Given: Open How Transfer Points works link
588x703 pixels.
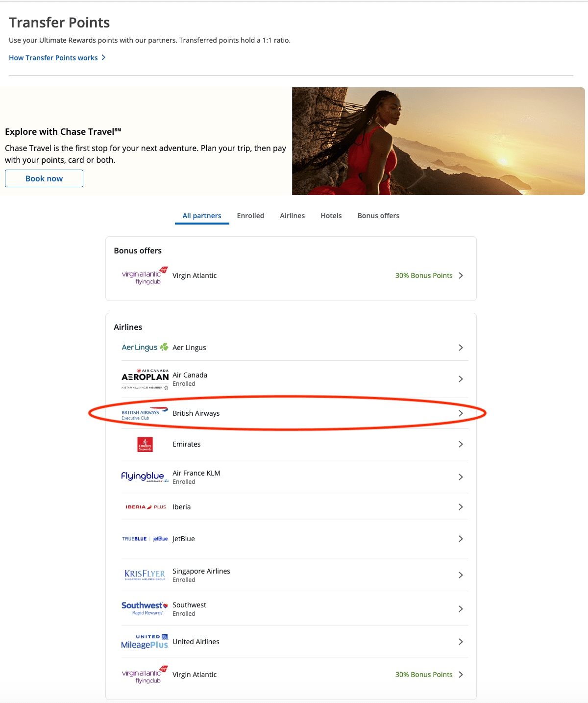Looking at the screenshot, I should tap(57, 58).
